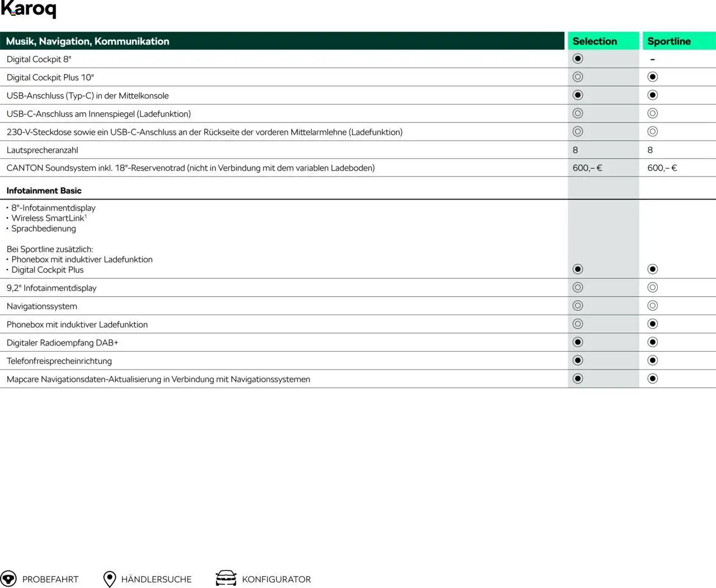Click the steering wheel Probefahrt icon
The width and height of the screenshot is (716, 588).
click(x=9, y=578)
